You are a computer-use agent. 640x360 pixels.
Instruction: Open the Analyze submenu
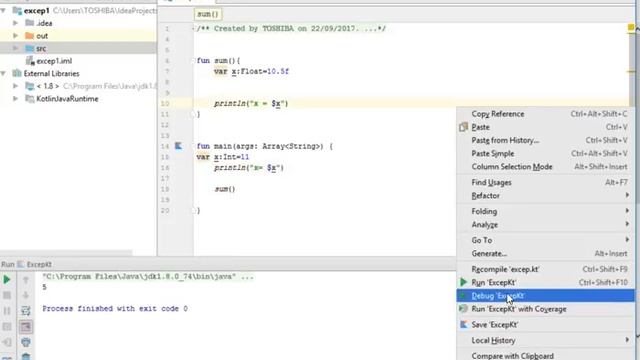point(545,224)
